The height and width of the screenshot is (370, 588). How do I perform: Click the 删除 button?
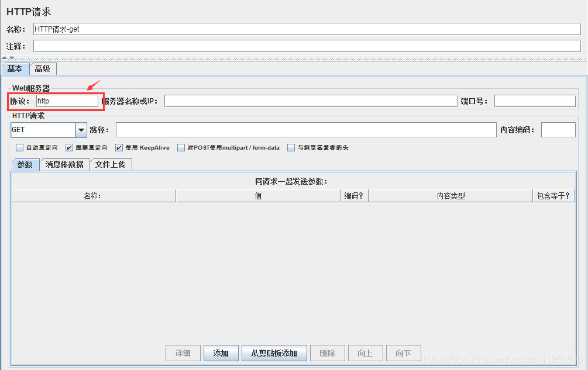pos(328,353)
